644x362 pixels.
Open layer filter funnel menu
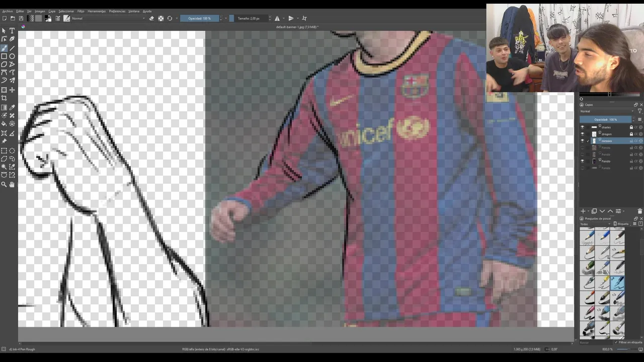(x=640, y=111)
